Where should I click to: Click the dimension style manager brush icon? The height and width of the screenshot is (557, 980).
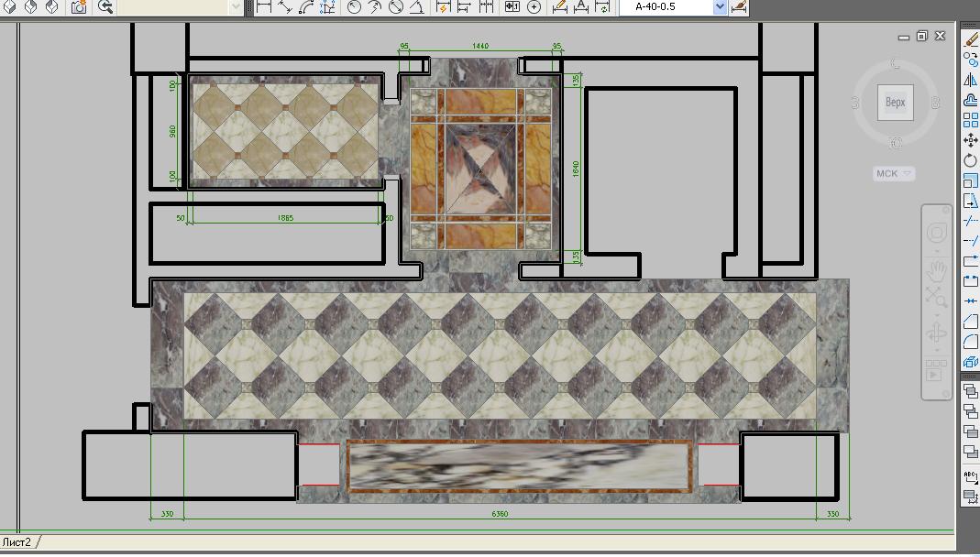[x=739, y=6]
